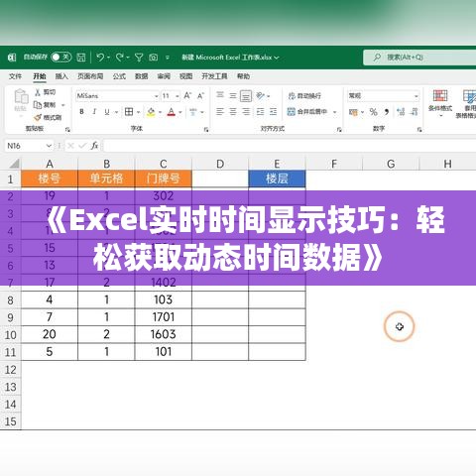
Task: Click the percent style icon
Action: coord(374,112)
